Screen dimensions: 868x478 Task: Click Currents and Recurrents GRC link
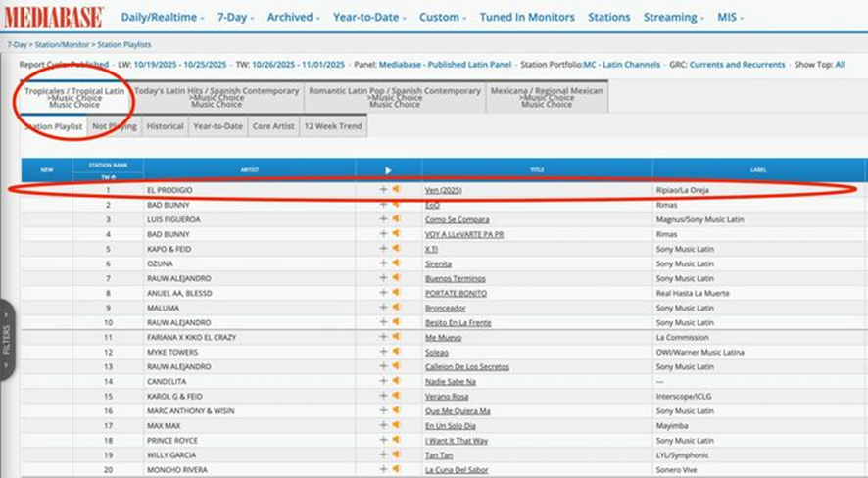737,65
